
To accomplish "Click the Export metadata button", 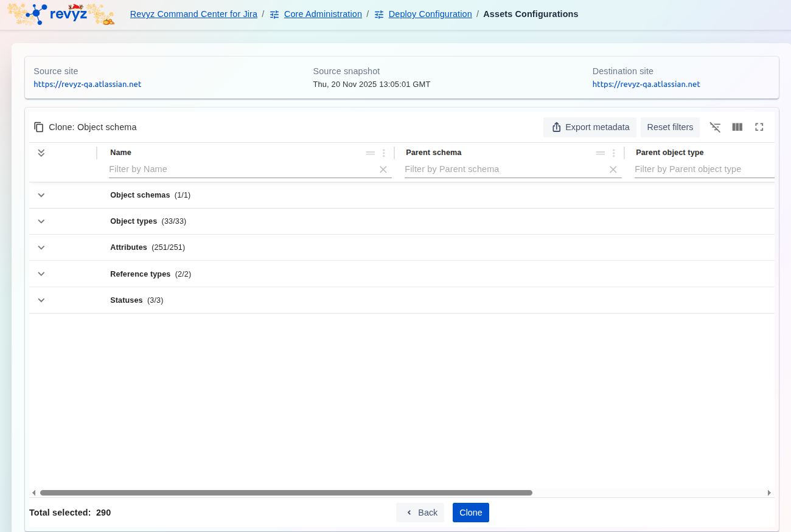I will 590,127.
